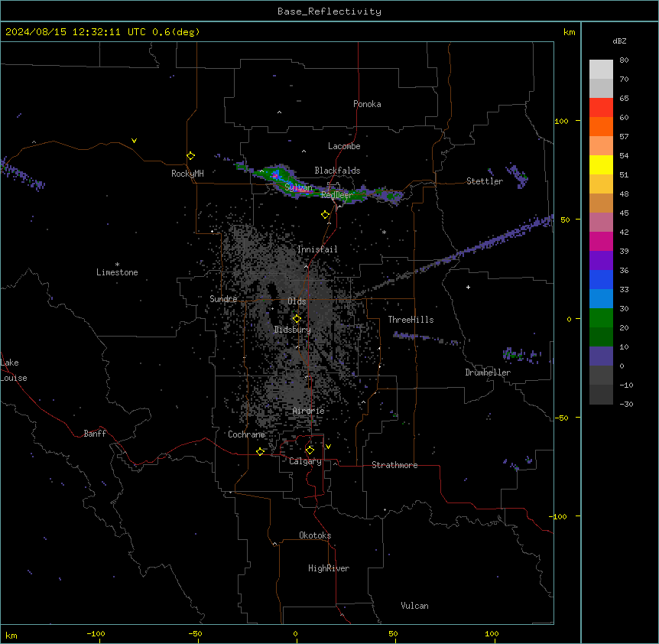Click the white caret marker left of Lacombe

click(x=304, y=151)
